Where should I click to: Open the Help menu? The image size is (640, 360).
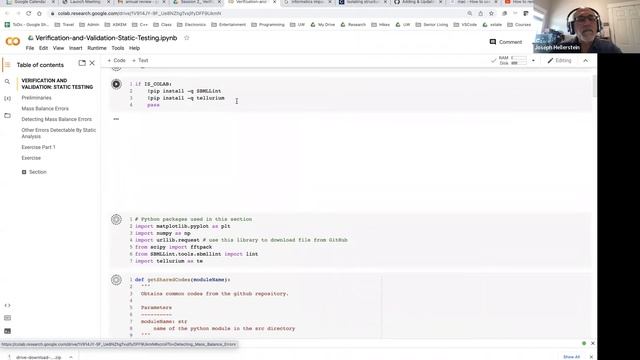(134, 48)
